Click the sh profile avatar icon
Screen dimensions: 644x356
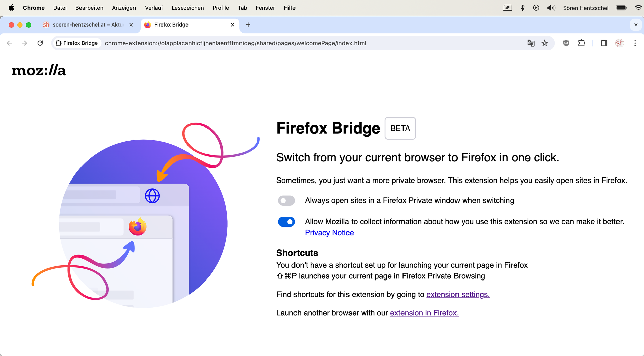(620, 43)
